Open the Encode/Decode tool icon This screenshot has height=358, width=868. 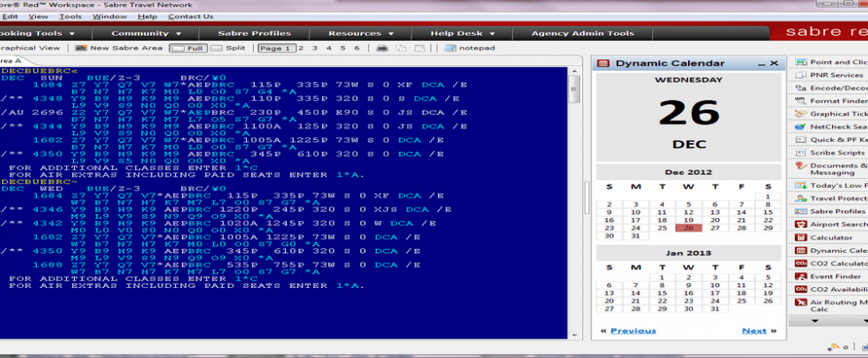tap(800, 88)
